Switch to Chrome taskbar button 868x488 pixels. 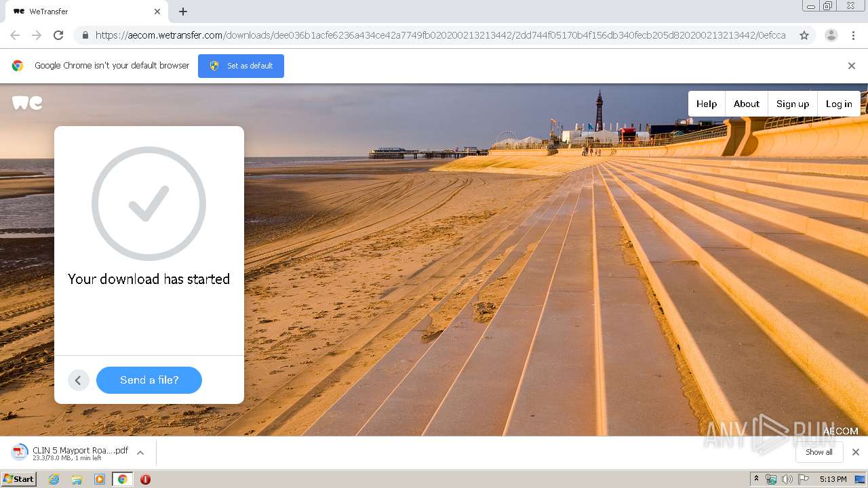pyautogui.click(x=123, y=479)
